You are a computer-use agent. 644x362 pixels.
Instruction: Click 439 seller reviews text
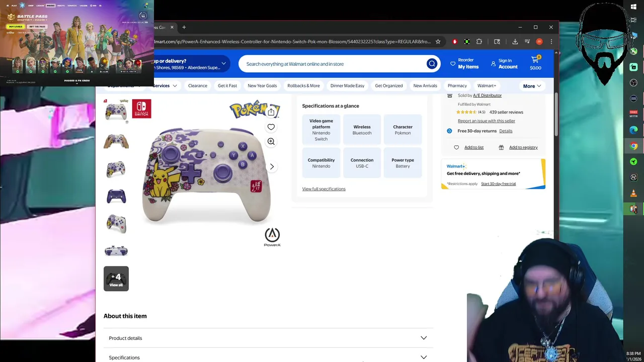506,112
